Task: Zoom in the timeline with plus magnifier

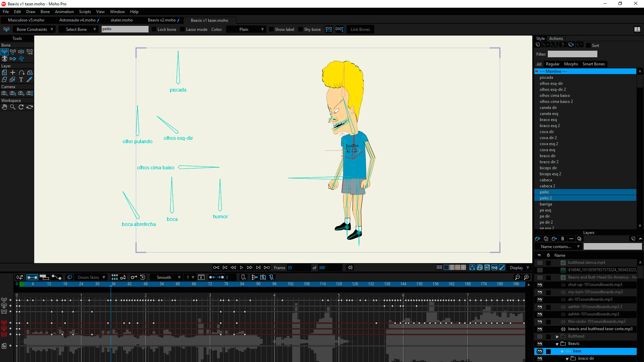Action: [x=526, y=277]
